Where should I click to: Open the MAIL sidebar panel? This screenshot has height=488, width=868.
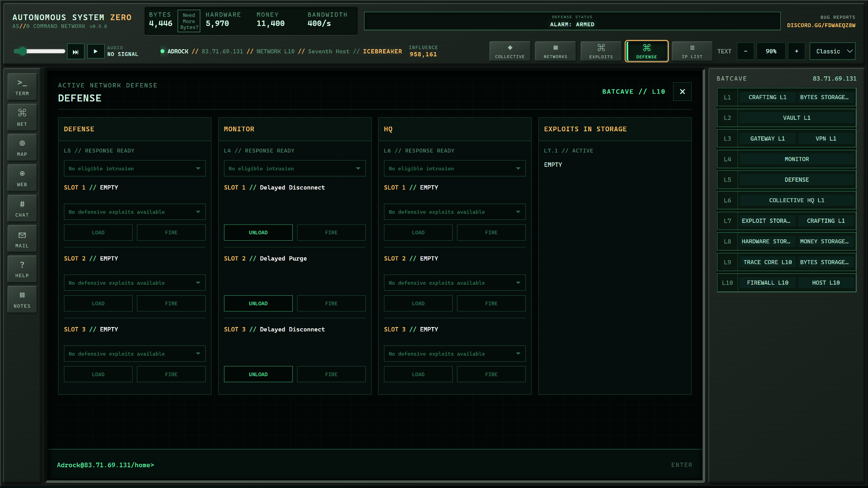[22, 239]
